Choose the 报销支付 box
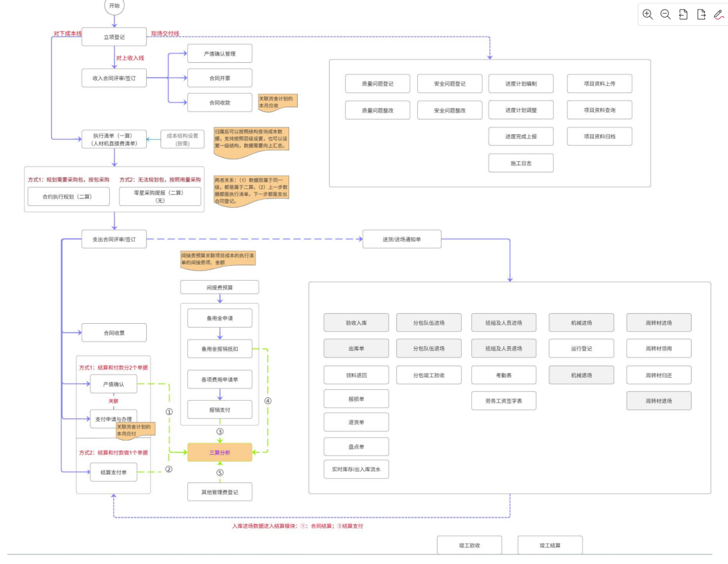 point(220,410)
